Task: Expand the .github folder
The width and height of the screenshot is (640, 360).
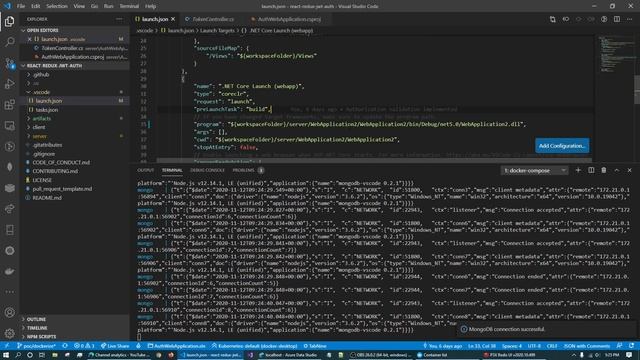Action: [x=76, y=75]
